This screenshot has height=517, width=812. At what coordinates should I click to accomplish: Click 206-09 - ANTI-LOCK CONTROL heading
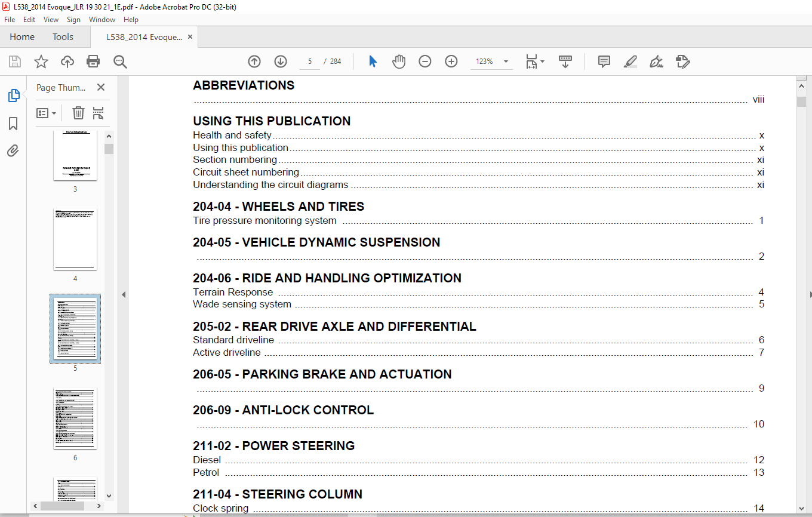coord(283,410)
